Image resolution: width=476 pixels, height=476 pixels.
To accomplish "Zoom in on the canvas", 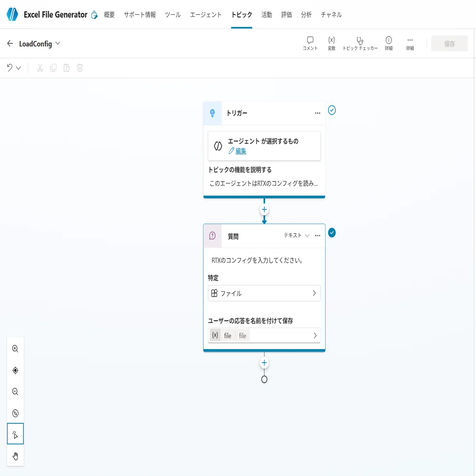I will [x=15, y=349].
